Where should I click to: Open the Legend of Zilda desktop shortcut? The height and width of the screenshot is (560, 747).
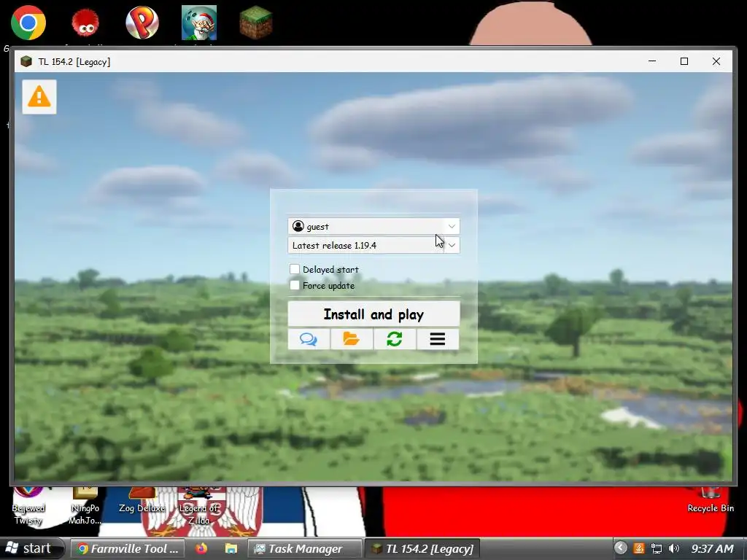(x=199, y=506)
